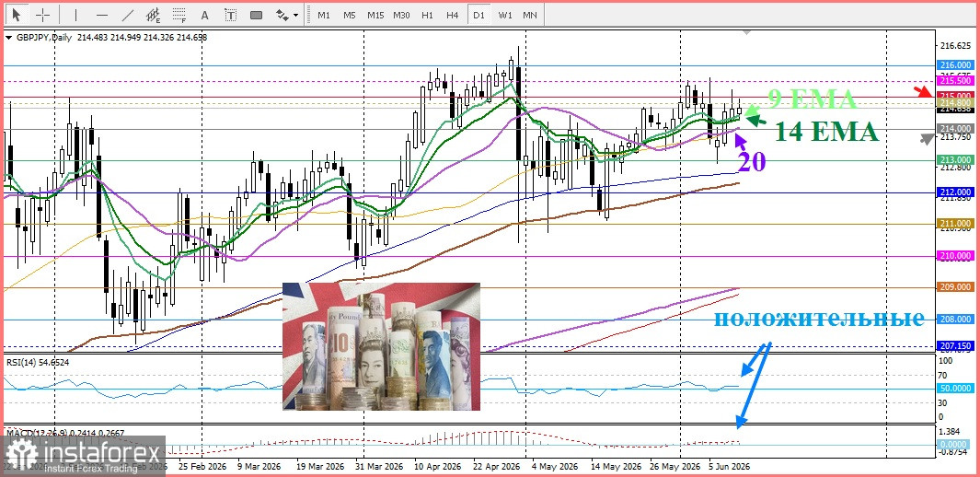This screenshot has height=477, width=980.
Task: Click the purple 20 text label
Action: pyautogui.click(x=752, y=162)
